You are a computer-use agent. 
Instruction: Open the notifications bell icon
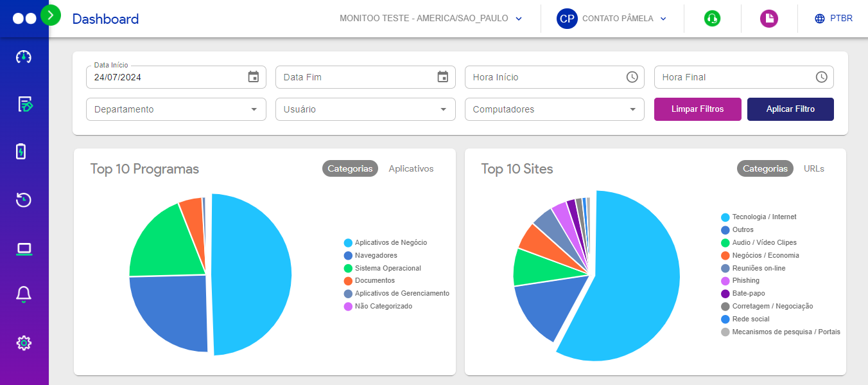coord(24,294)
